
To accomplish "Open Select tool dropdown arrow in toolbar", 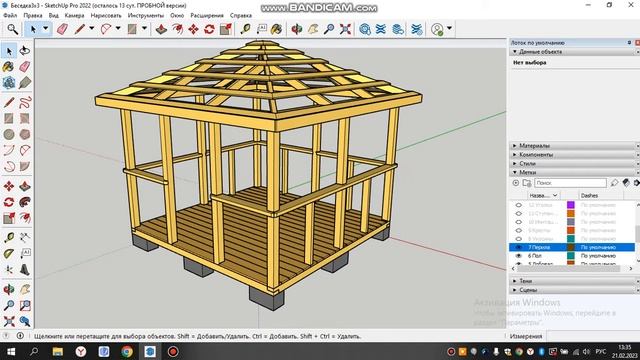I will pyautogui.click(x=46, y=29).
